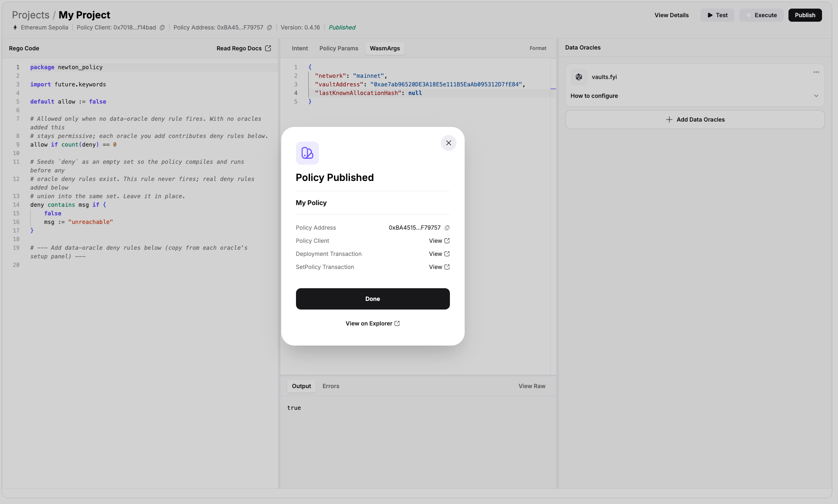Click the vaultAddress JSON value
This screenshot has height=504, width=838.
(446, 84)
